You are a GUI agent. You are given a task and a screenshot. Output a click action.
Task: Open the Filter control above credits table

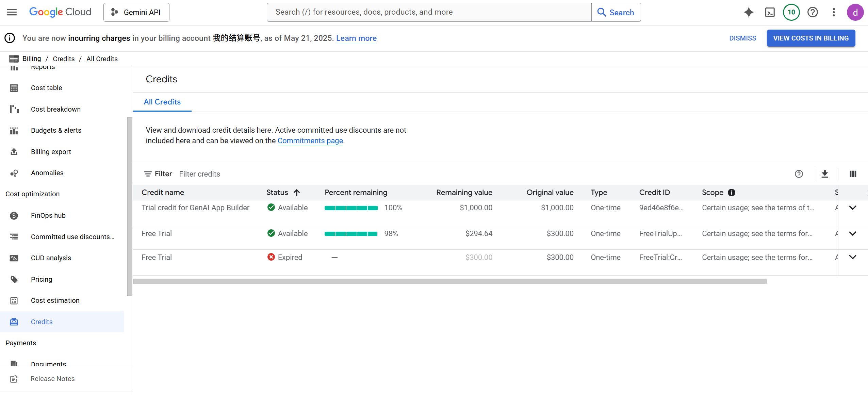[x=158, y=174]
